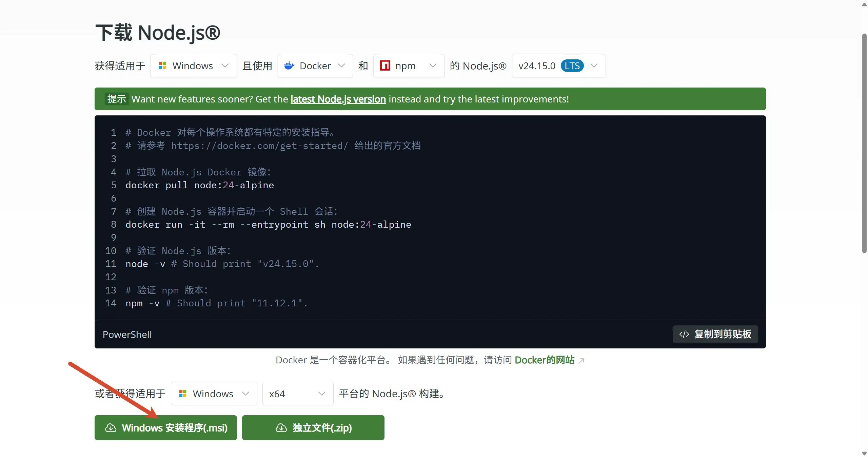Open the Docker的网站 link
Viewport: 868px width, 457px height.
[545, 360]
